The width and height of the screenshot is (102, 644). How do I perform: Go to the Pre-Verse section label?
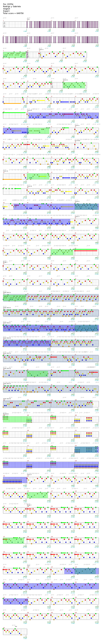coord(77,141)
